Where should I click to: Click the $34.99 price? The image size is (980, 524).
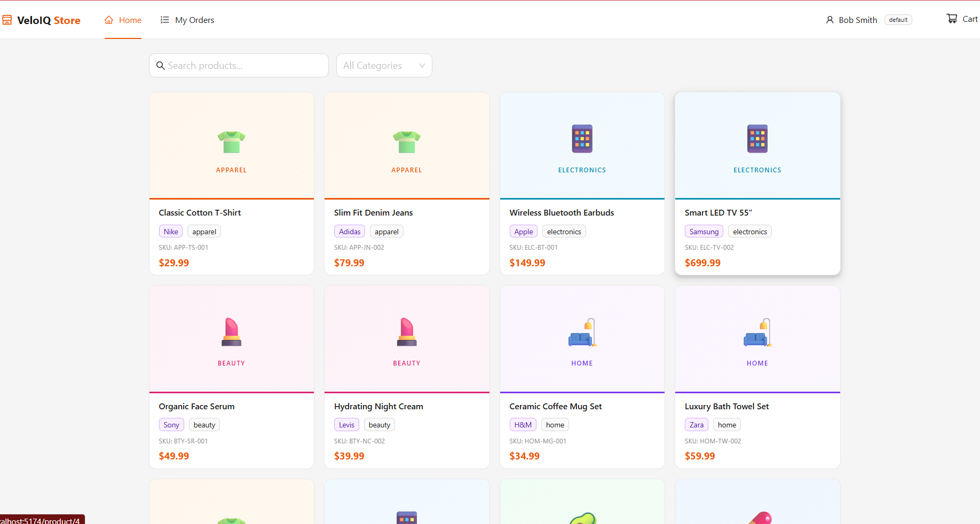point(525,456)
